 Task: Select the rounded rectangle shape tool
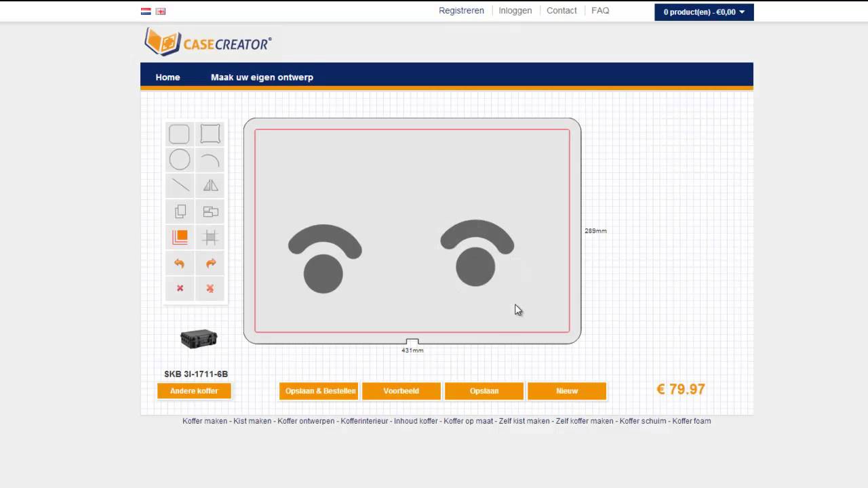pyautogui.click(x=179, y=134)
